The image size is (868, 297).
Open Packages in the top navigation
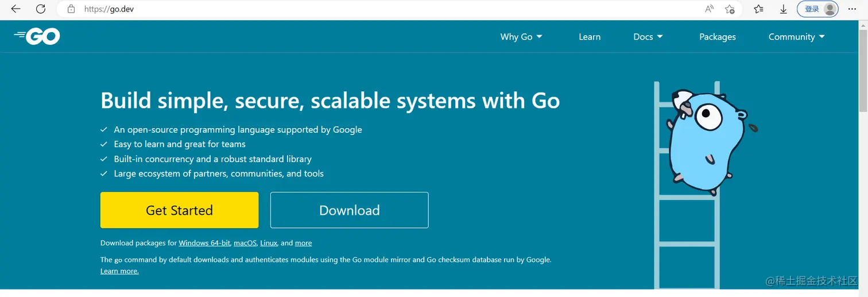(x=718, y=37)
